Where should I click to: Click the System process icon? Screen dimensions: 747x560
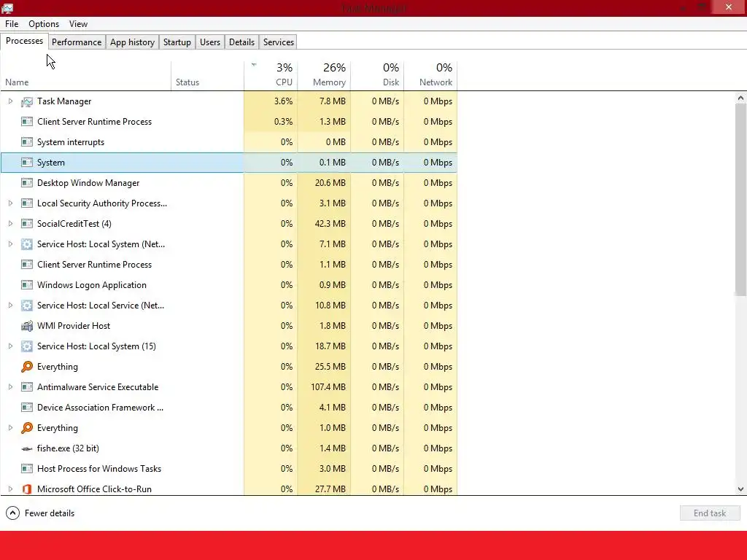pyautogui.click(x=27, y=163)
